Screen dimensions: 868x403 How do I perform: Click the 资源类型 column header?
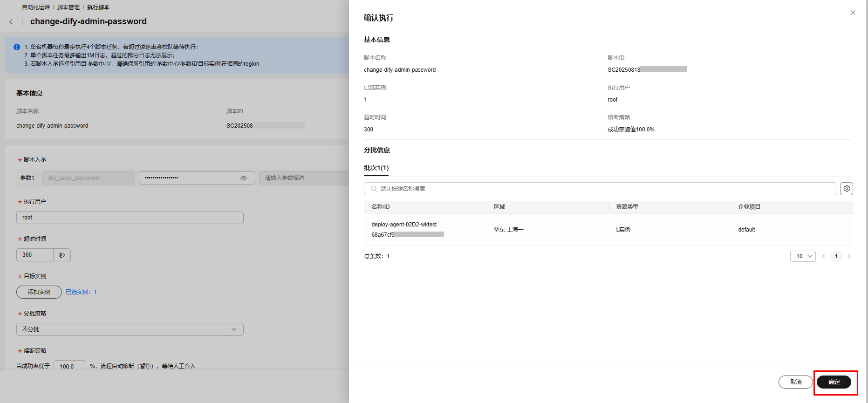pos(627,207)
